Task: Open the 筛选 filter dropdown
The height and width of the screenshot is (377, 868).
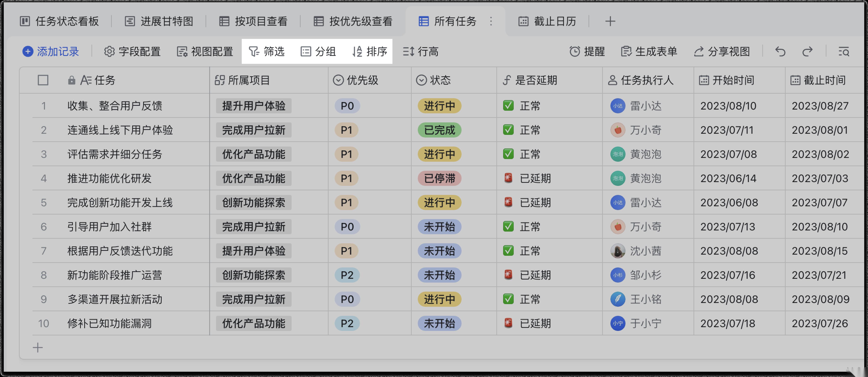Action: [x=266, y=52]
